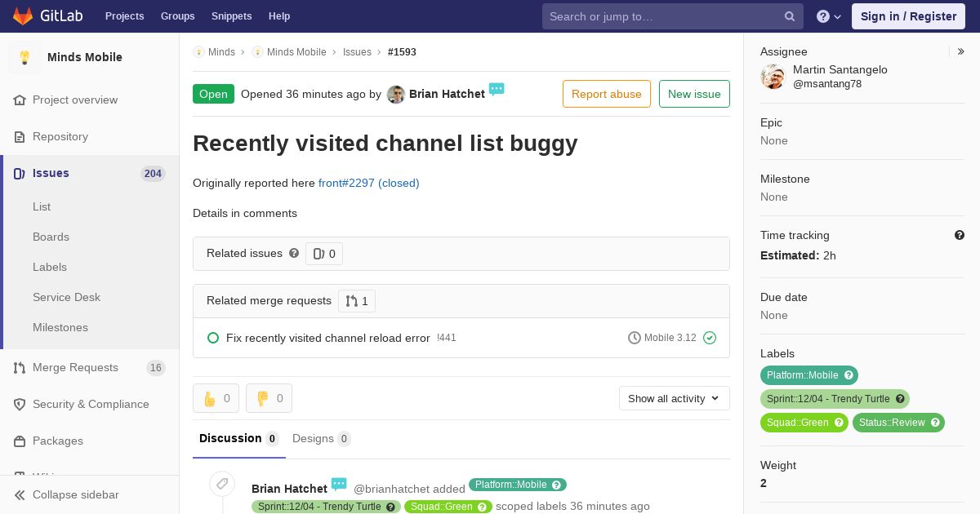Open merge request Fix recently visited channel reload error
Image resolution: width=980 pixels, height=514 pixels.
click(328, 338)
